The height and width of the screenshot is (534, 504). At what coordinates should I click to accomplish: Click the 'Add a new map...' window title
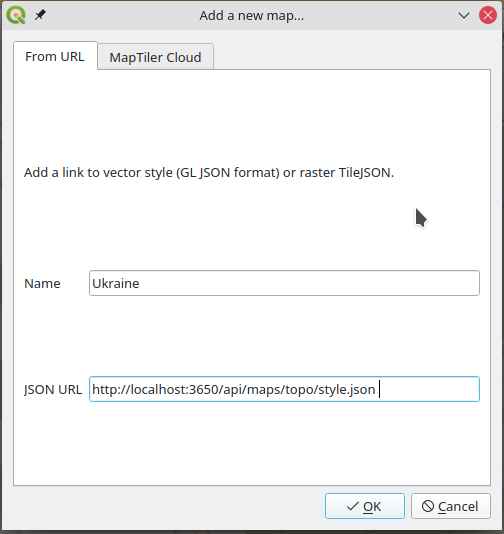(x=252, y=16)
